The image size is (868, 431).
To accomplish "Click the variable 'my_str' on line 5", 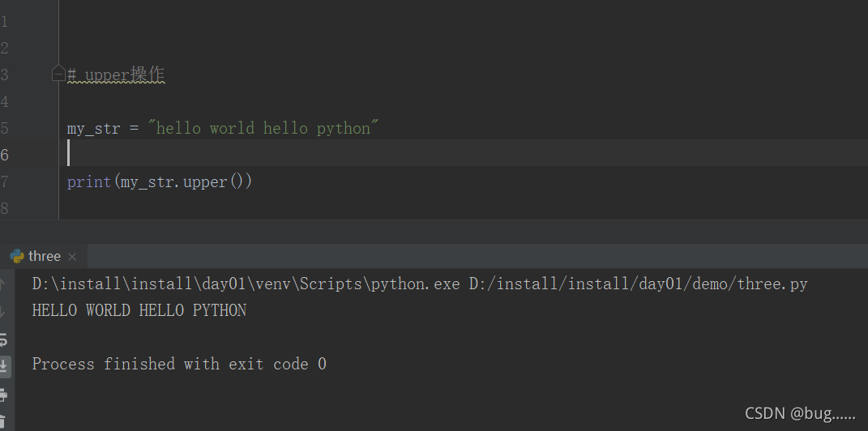I will [93, 128].
